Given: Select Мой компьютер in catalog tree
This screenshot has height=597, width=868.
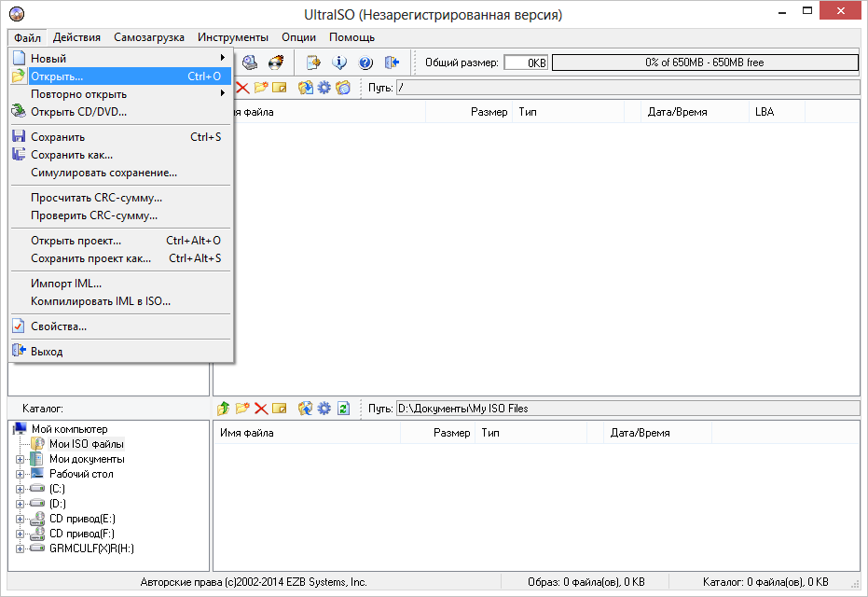Looking at the screenshot, I should click(x=69, y=429).
